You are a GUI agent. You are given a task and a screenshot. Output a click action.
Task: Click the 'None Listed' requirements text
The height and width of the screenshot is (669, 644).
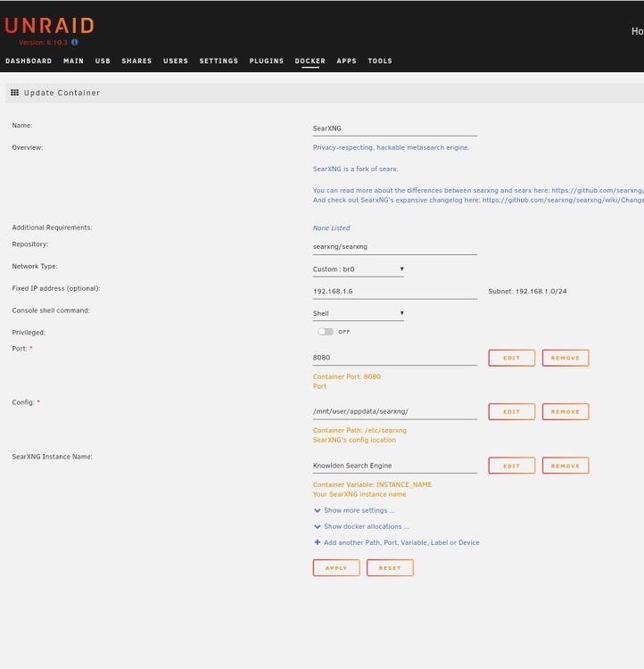tap(331, 228)
